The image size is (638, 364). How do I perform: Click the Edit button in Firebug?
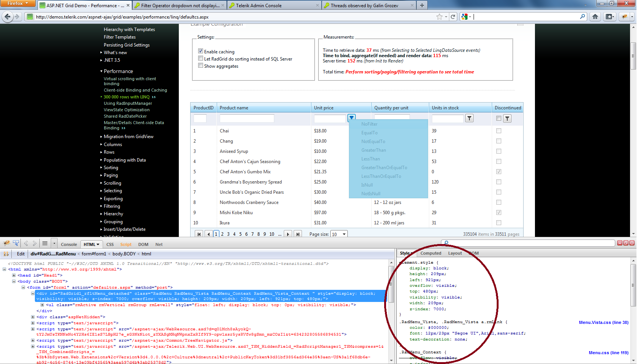20,254
